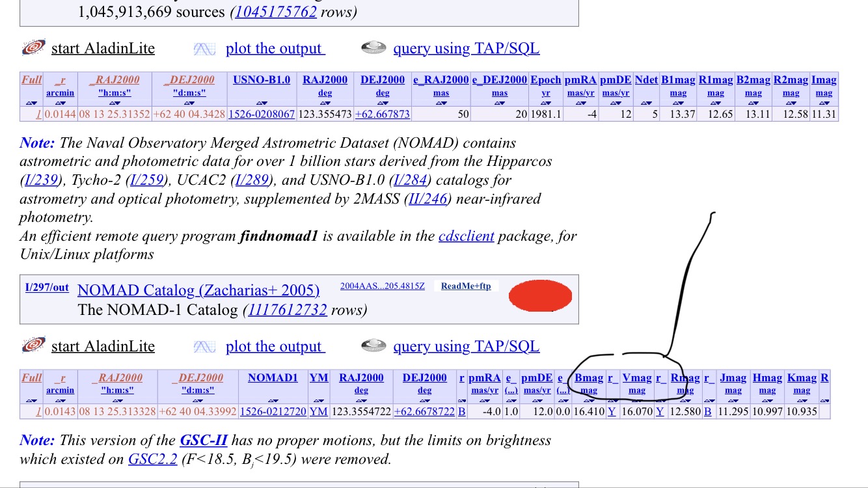
Task: Open the ReadMe+ftp link for NOMAD
Action: [466, 286]
